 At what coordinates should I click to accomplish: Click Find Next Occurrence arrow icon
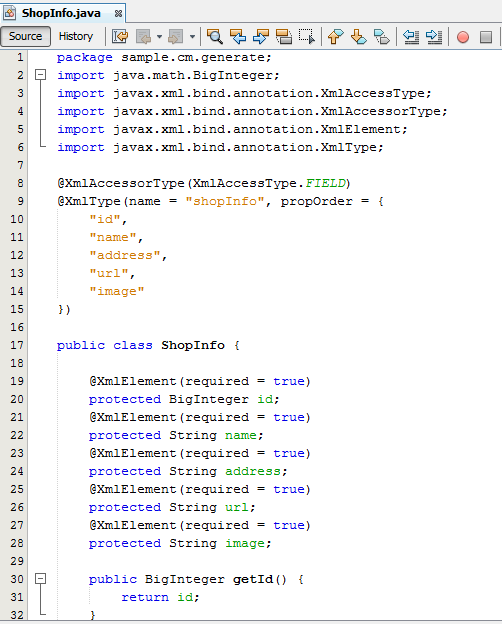tap(261, 37)
